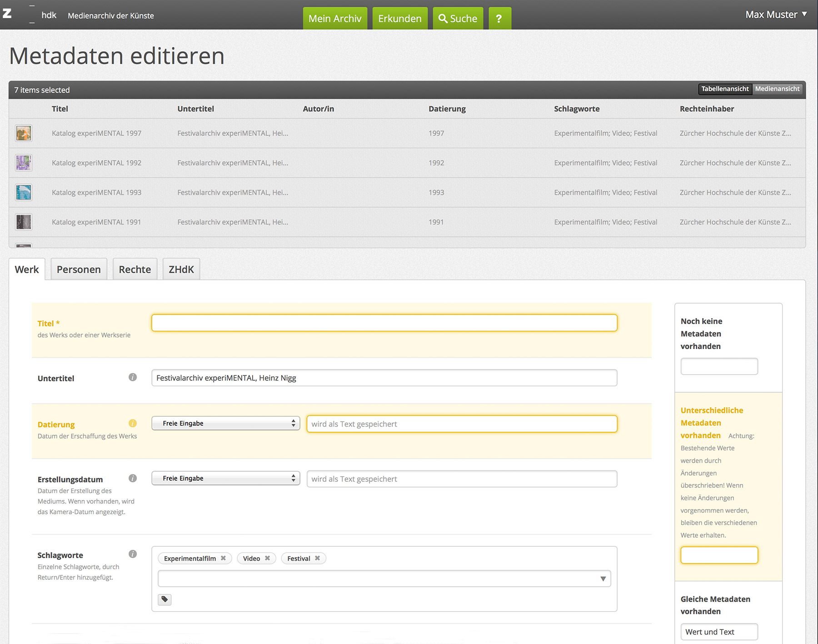The width and height of the screenshot is (818, 644).
Task: Click the info icon next to Untertitel
Action: tap(133, 377)
